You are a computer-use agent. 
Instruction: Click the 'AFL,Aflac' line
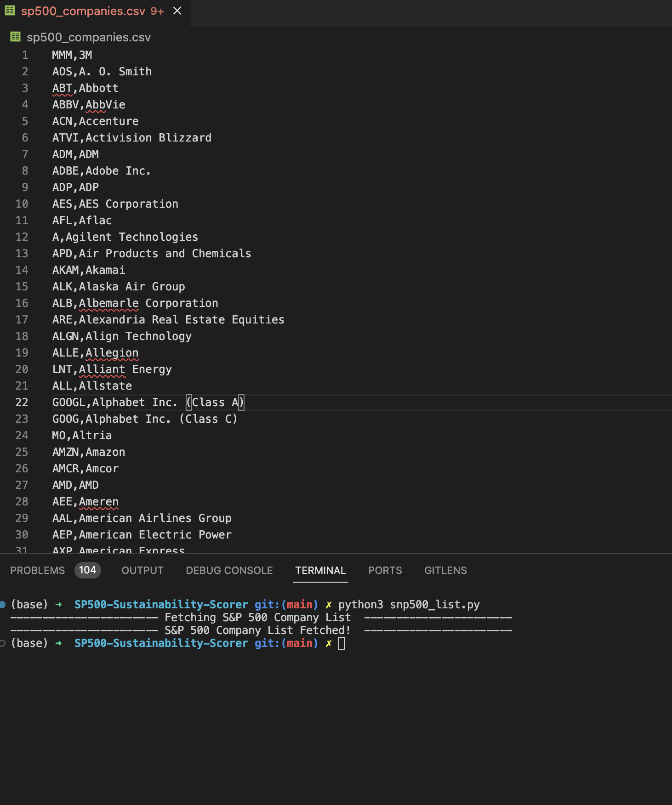[82, 221]
